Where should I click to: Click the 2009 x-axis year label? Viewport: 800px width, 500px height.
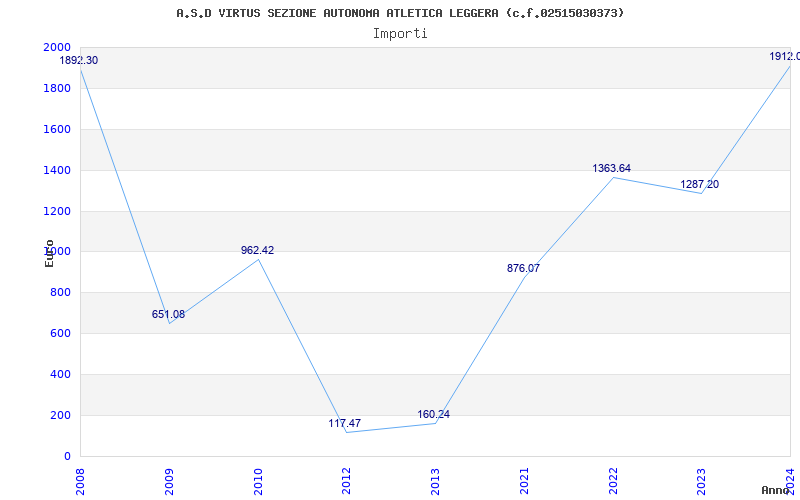tap(169, 482)
